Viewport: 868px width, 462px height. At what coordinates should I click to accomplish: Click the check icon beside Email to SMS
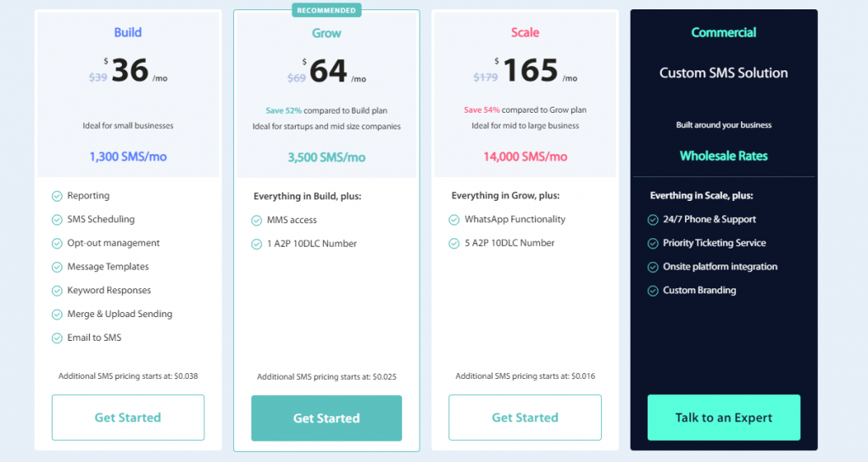click(x=57, y=338)
